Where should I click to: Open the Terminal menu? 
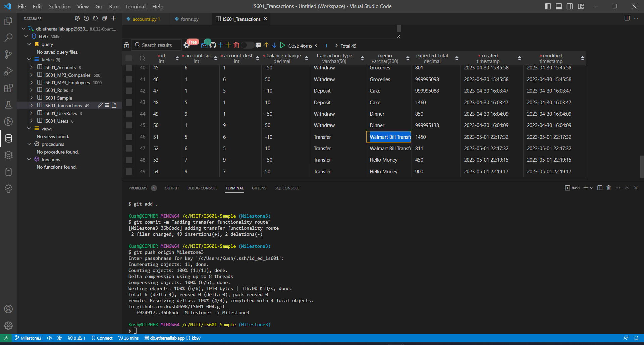(x=135, y=6)
